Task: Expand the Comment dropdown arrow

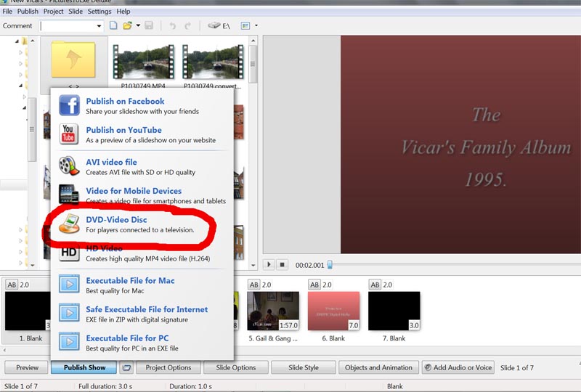Action: click(x=99, y=26)
